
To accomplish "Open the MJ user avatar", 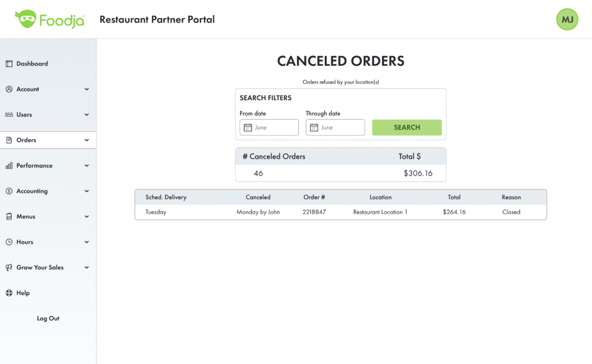I will point(567,19).
